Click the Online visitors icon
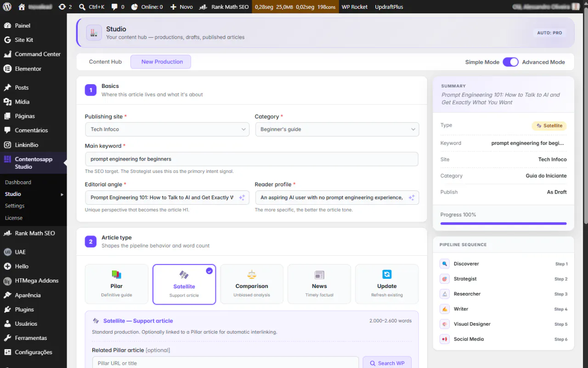This screenshot has height=368, width=588. click(x=134, y=7)
